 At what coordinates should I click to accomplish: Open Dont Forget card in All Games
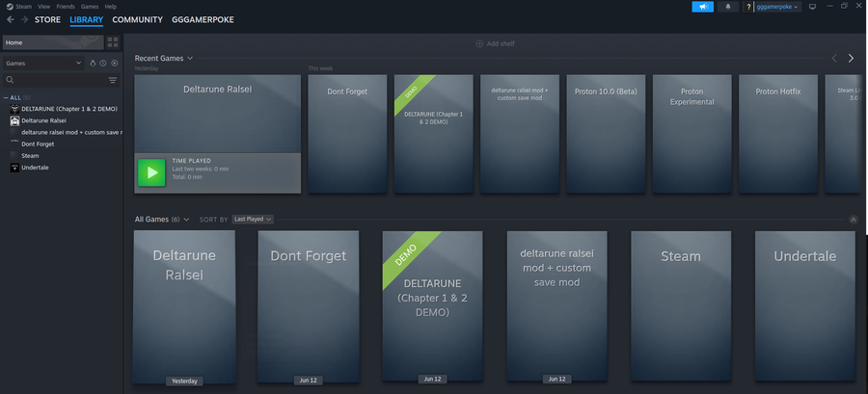tap(309, 306)
